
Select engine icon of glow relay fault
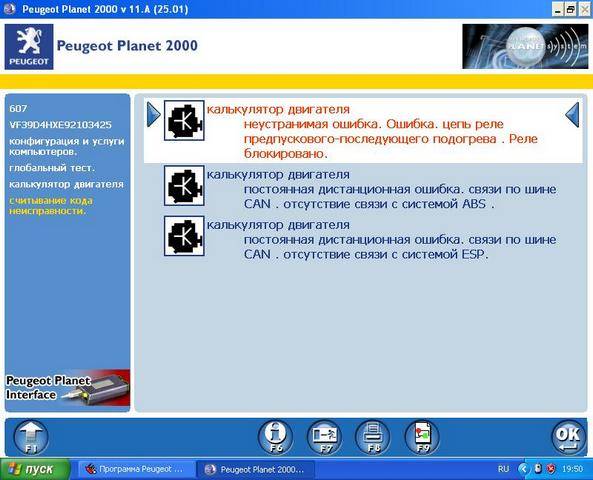coord(184,120)
